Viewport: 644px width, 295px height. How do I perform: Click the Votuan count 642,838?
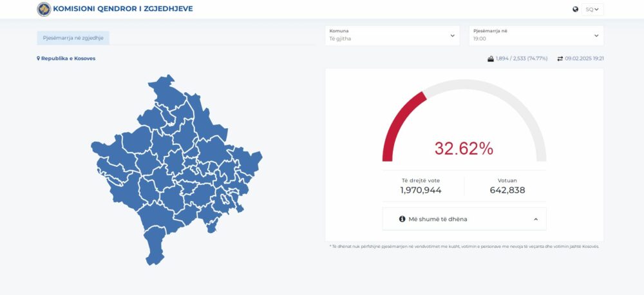point(507,190)
